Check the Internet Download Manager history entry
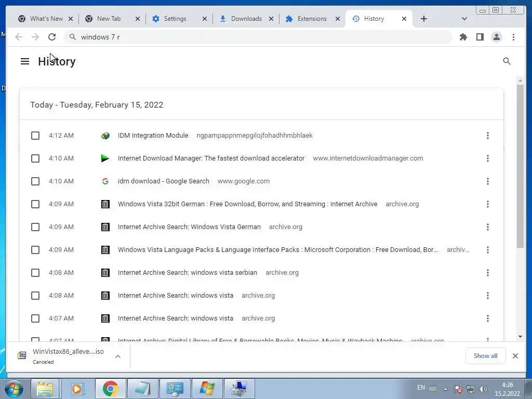The width and height of the screenshot is (532, 399). pos(35,158)
